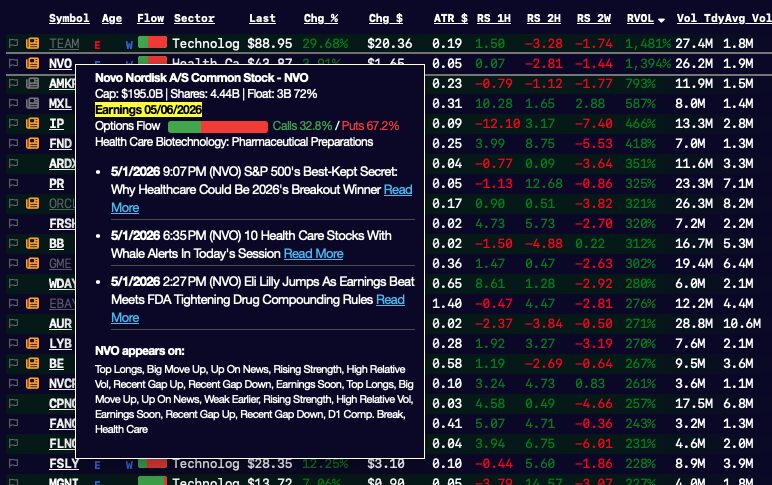The height and width of the screenshot is (485, 772).
Task: Sort by the Flow column header
Action: pos(150,18)
